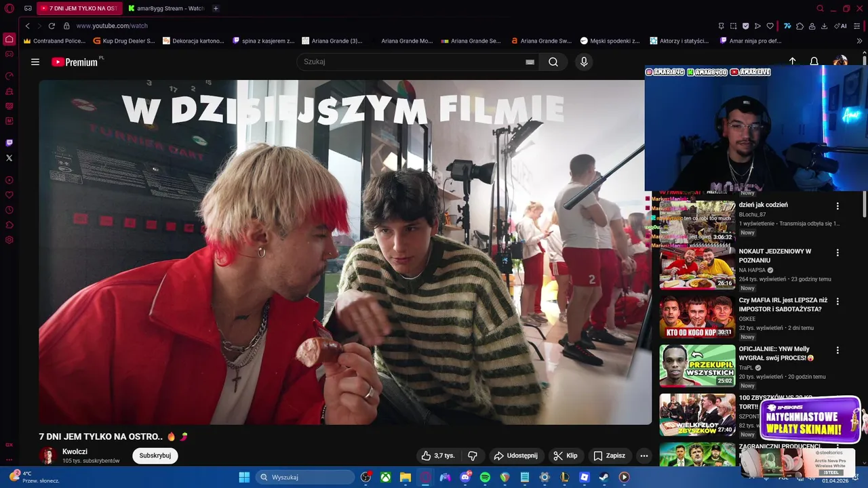Image resolution: width=868 pixels, height=488 pixels.
Task: Launch Spotify from the taskbar
Action: [x=485, y=477]
